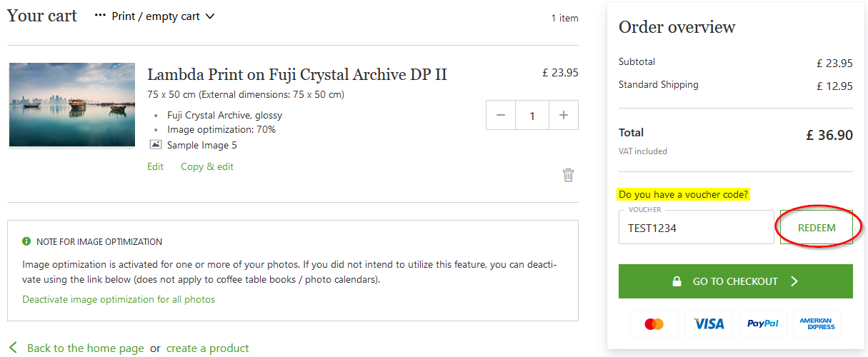The height and width of the screenshot is (357, 868).
Task: Follow the create a product link
Action: click(x=207, y=348)
